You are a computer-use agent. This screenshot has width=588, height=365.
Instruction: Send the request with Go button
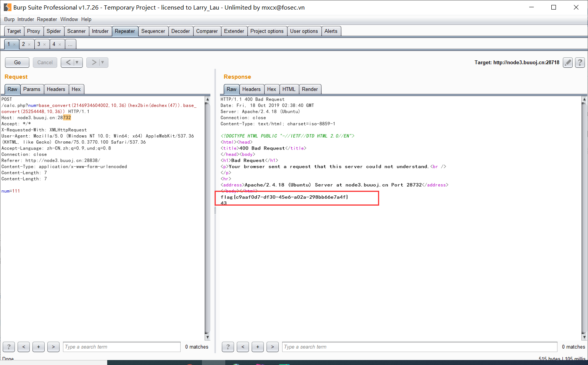coord(17,62)
